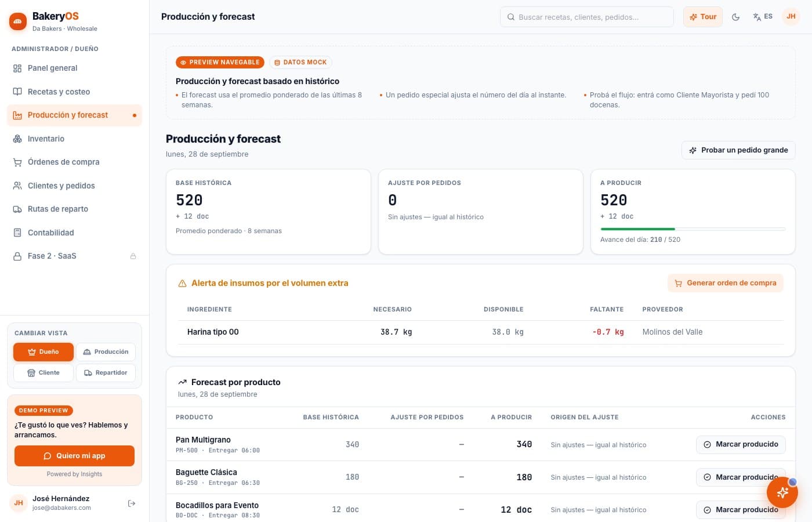Click the Avance del día progress bar

pyautogui.click(x=693, y=229)
